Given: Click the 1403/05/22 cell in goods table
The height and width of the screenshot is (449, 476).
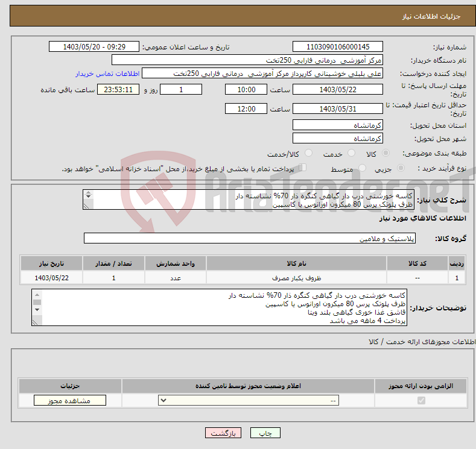Looking at the screenshot, I should click(51, 278).
